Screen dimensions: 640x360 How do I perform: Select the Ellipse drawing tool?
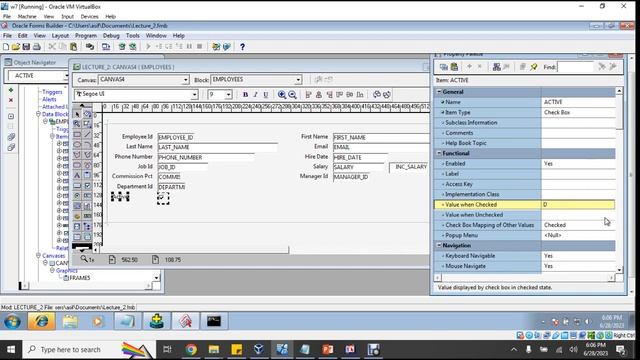[77, 144]
